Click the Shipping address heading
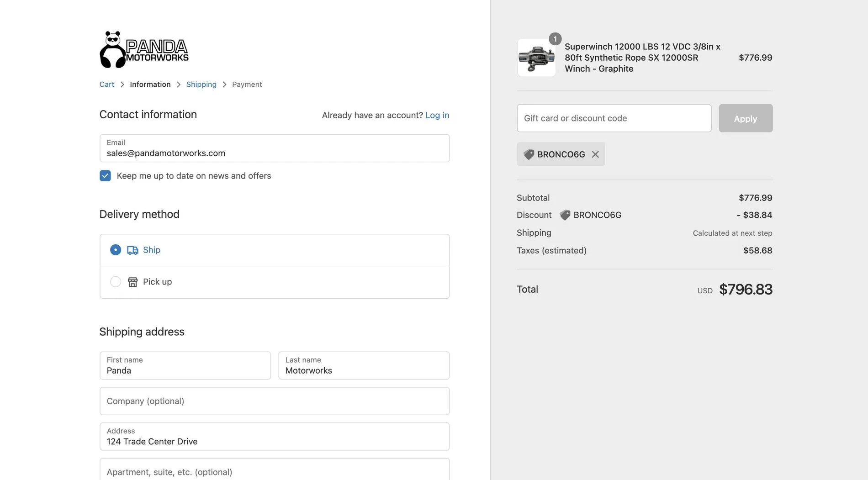This screenshot has height=480, width=868. pos(142,332)
